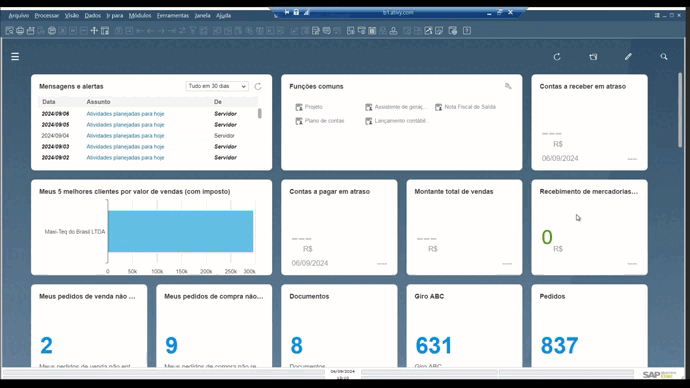Image resolution: width=690 pixels, height=388 pixels.
Task: Click the Print Preview toolbar icon
Action: [x=9, y=31]
